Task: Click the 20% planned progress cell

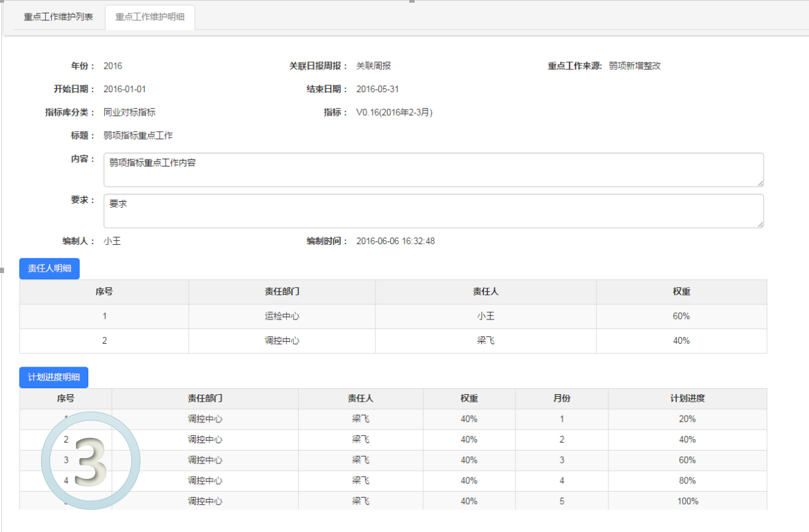Action: point(687,419)
